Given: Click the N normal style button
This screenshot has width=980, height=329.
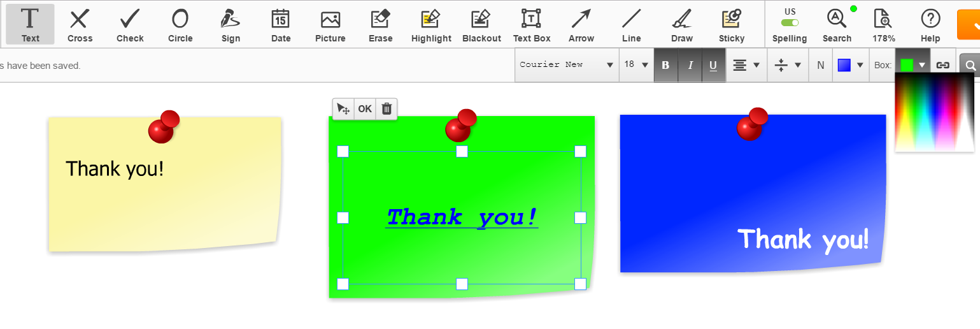Looking at the screenshot, I should [820, 65].
